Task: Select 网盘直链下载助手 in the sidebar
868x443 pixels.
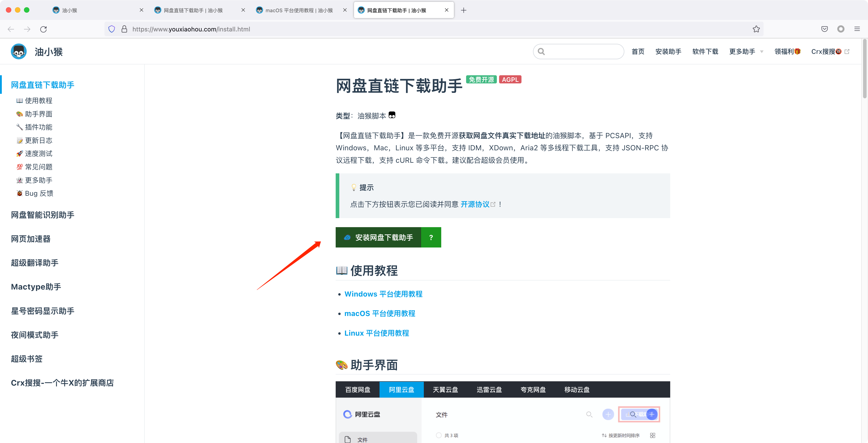Action: [43, 85]
